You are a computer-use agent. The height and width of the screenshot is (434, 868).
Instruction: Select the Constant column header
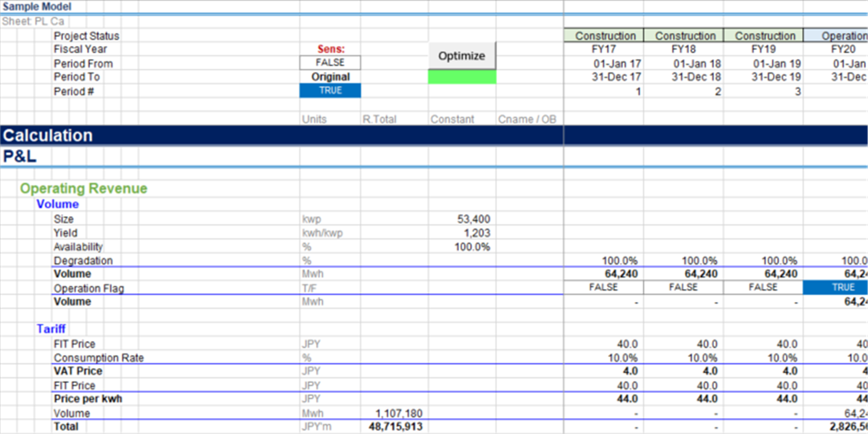click(452, 119)
